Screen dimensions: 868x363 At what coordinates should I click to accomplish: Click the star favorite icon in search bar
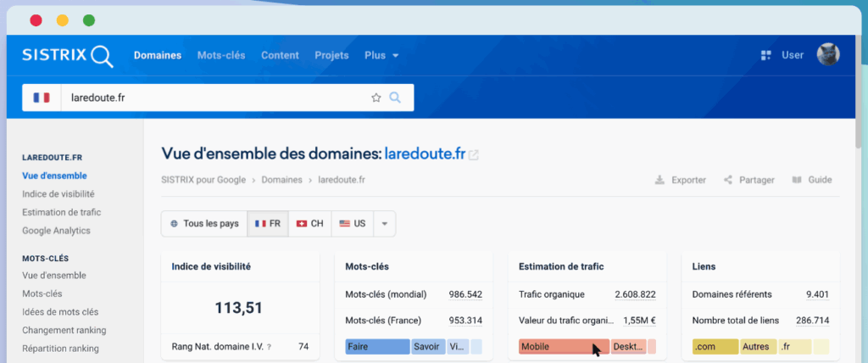[376, 98]
